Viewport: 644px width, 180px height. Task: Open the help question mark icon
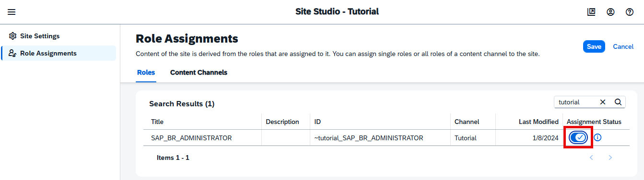(x=630, y=12)
